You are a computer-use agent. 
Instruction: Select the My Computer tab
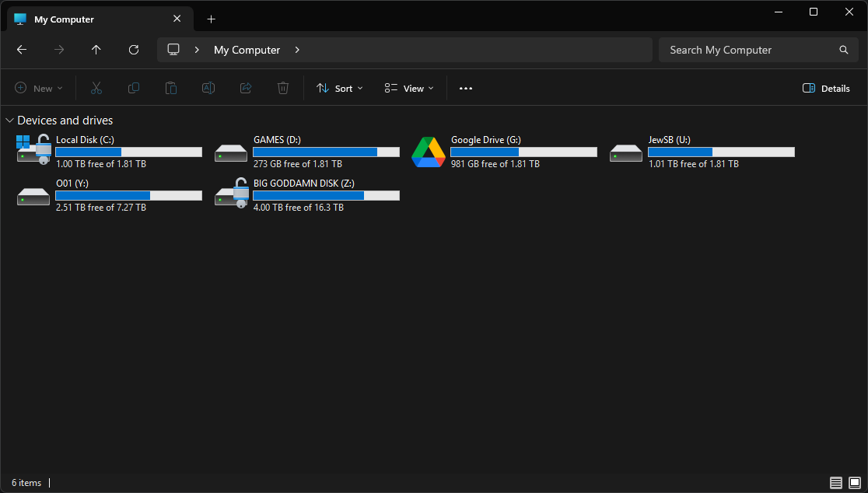(x=100, y=19)
